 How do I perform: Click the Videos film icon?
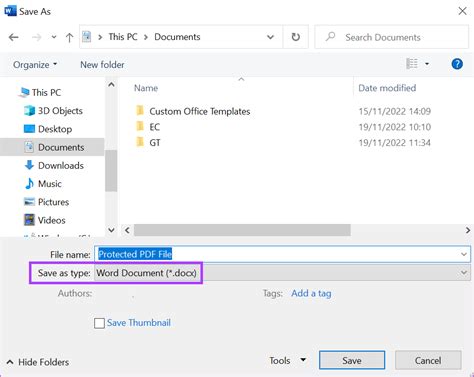click(29, 220)
